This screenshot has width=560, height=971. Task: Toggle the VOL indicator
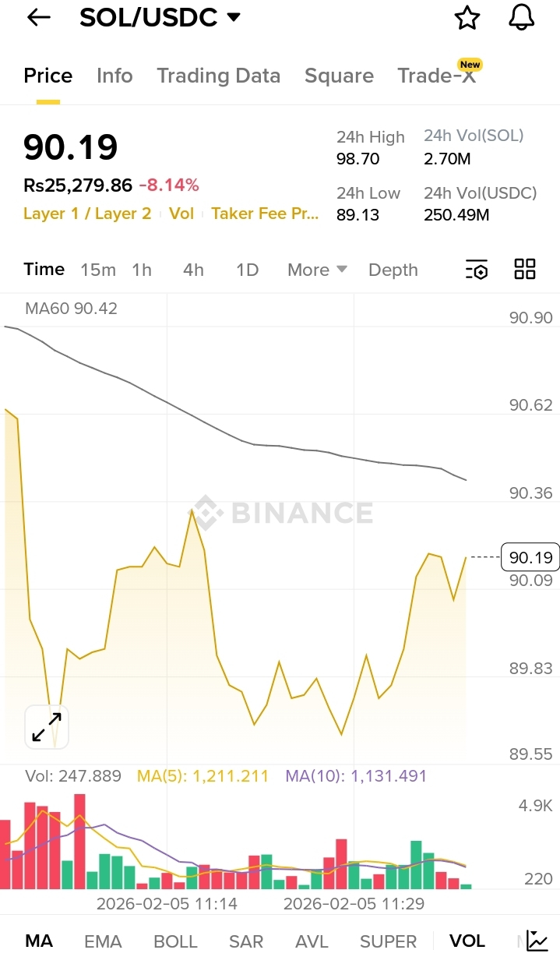tap(467, 941)
